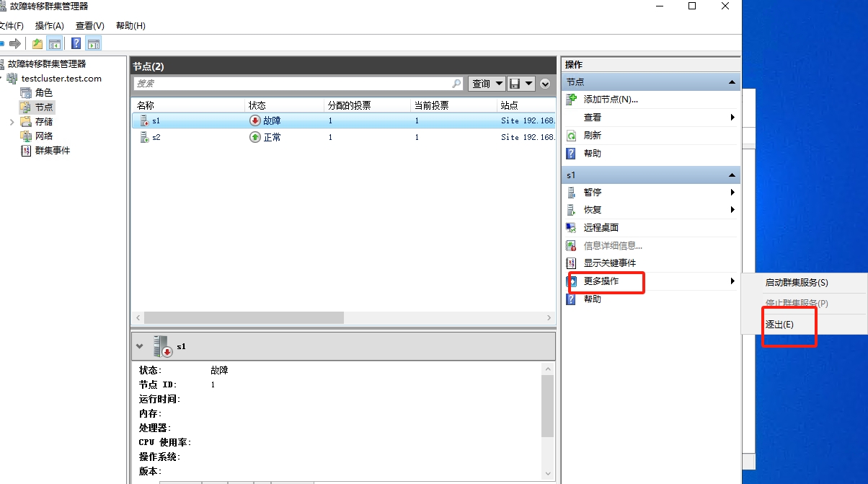Select 节点 in the tree
Image resolution: width=868 pixels, height=484 pixels.
coord(44,107)
